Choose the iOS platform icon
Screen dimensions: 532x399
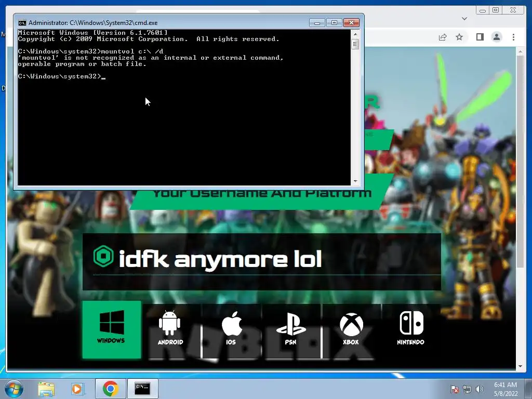tap(231, 328)
